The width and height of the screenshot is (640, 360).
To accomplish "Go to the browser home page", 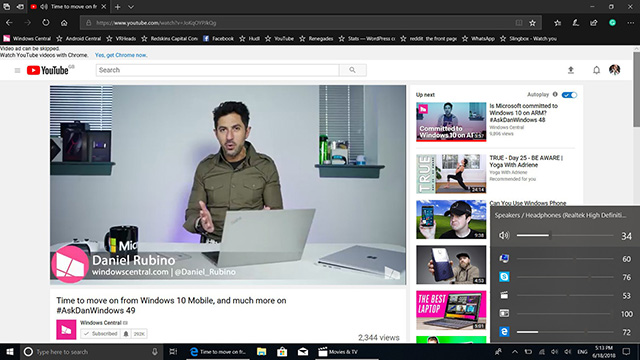I will click(x=64, y=22).
